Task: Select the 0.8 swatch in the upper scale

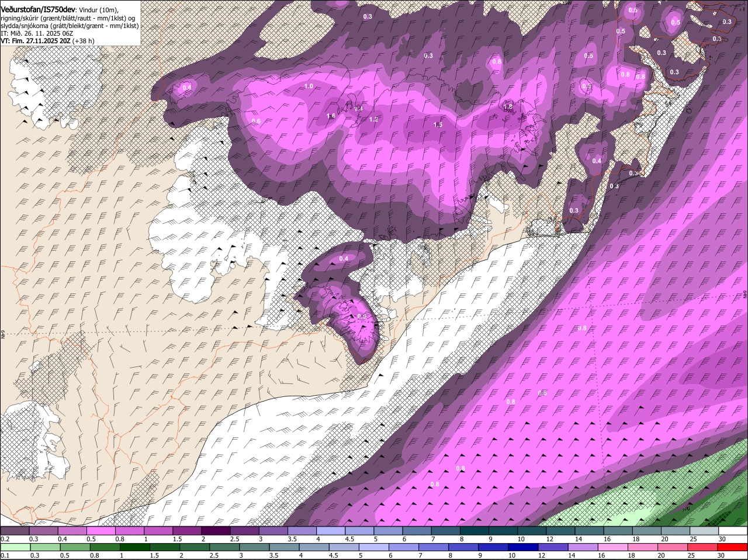Action: tap(129, 531)
